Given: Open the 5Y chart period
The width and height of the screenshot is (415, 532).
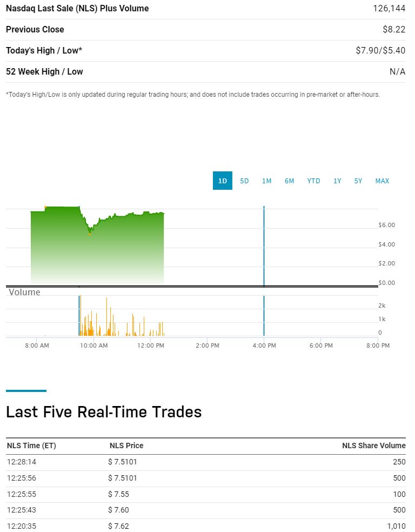Looking at the screenshot, I should point(358,181).
